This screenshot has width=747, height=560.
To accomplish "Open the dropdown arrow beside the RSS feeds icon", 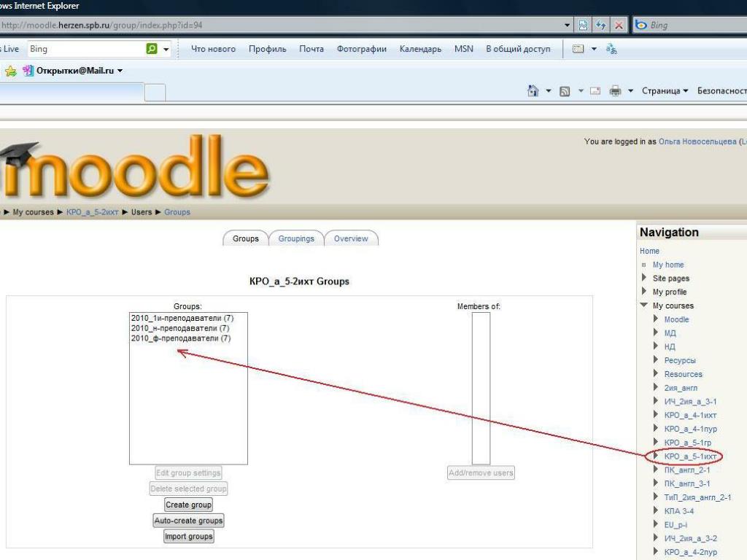I will click(x=581, y=90).
